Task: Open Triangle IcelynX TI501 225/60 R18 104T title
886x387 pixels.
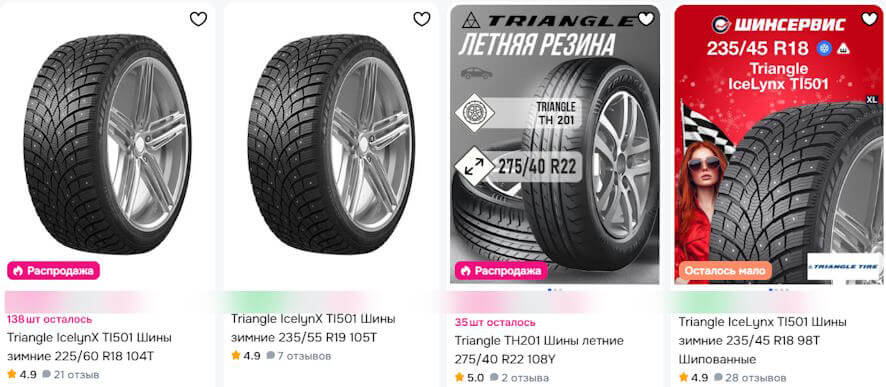Action: (89, 347)
